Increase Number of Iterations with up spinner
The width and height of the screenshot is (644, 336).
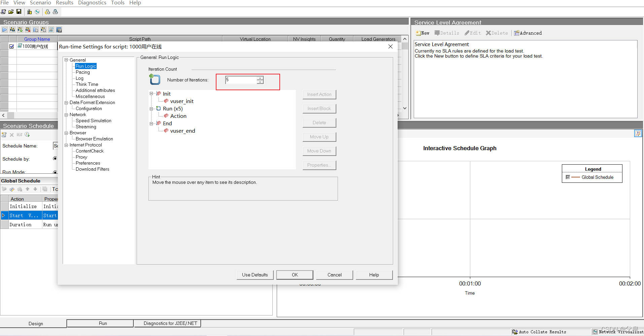260,78
